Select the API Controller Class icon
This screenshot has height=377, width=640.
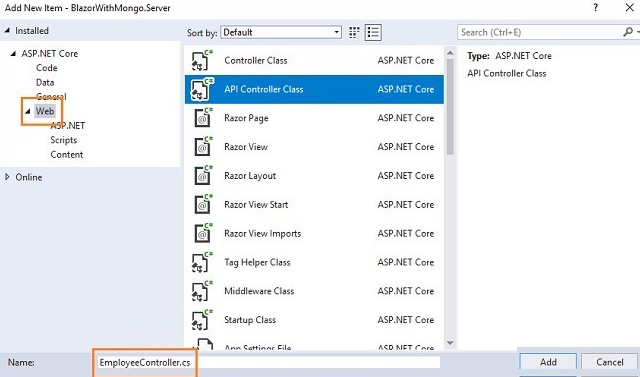(203, 89)
